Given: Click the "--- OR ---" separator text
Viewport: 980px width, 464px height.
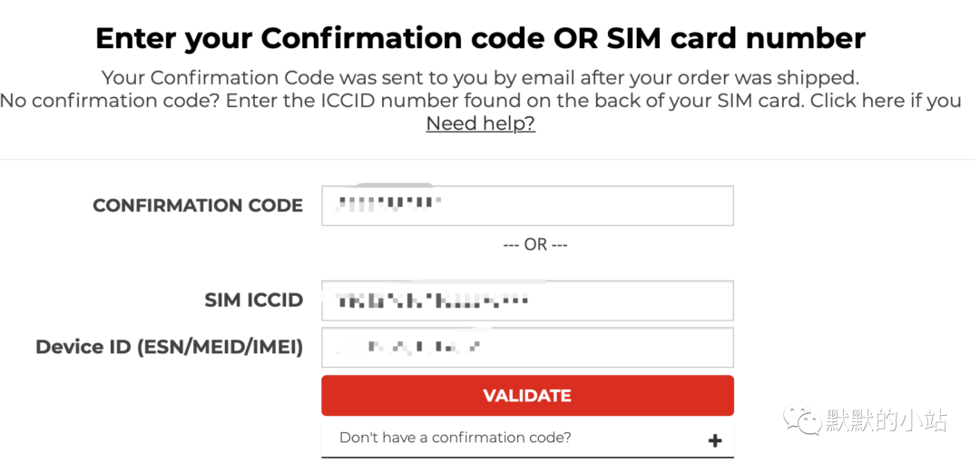Looking at the screenshot, I should point(535,245).
